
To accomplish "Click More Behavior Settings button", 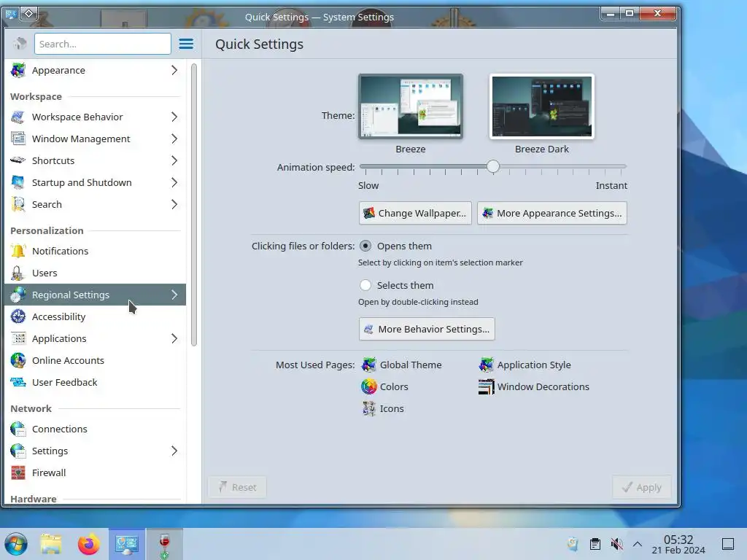I will pyautogui.click(x=427, y=329).
